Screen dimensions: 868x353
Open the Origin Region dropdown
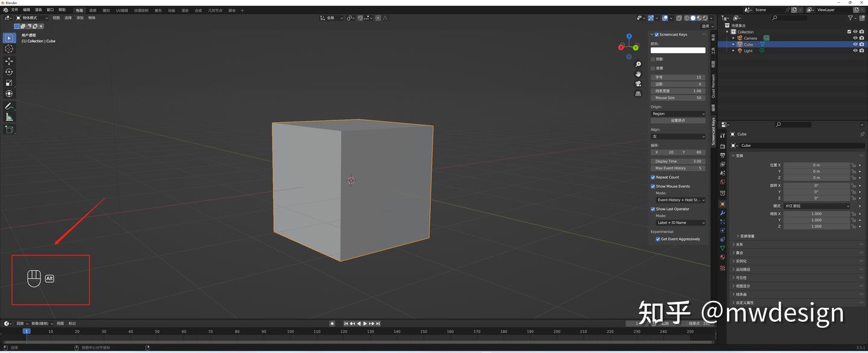click(678, 113)
